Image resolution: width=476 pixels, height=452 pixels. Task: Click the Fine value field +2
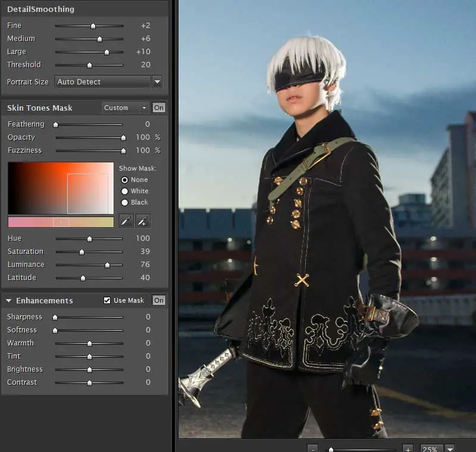[146, 26]
